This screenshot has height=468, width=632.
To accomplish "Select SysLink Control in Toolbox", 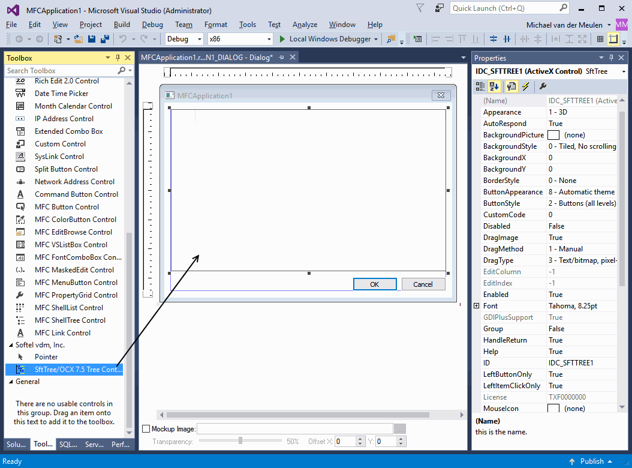I will tap(59, 156).
